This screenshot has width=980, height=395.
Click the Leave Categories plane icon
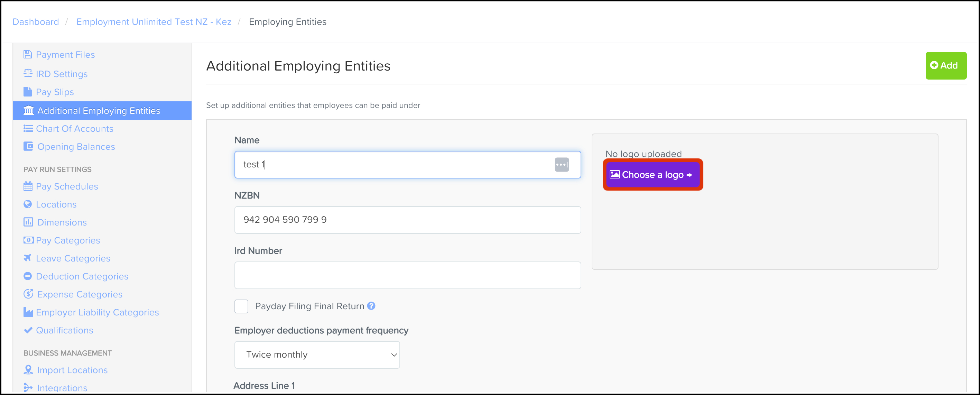[x=27, y=258]
